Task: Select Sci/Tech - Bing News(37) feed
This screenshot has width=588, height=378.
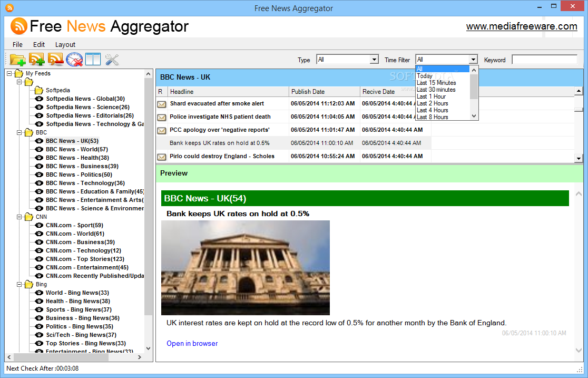Action: (x=81, y=335)
